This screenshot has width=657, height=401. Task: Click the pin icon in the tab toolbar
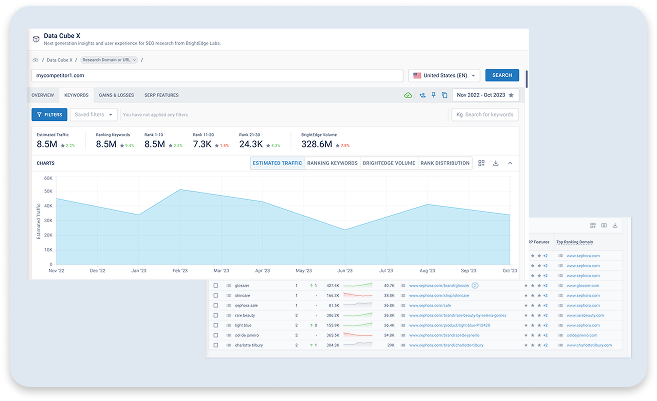click(434, 95)
